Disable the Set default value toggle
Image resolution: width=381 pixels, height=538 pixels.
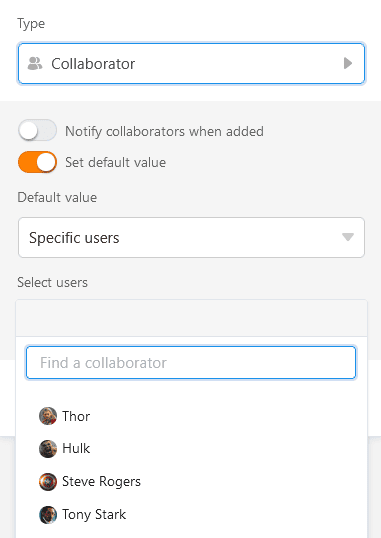click(x=37, y=162)
